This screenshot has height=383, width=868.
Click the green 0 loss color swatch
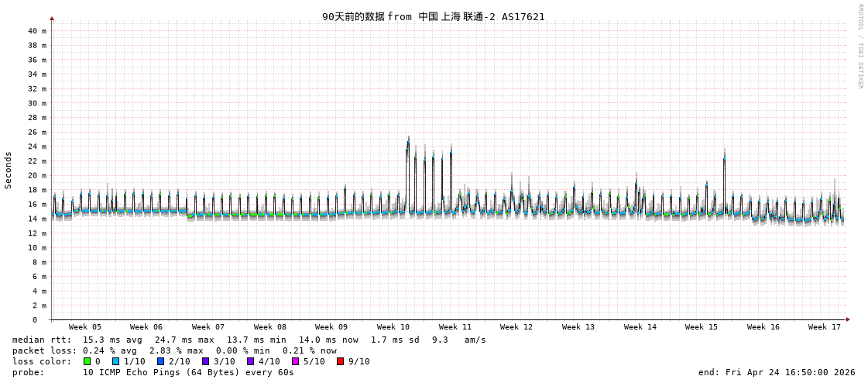click(87, 361)
